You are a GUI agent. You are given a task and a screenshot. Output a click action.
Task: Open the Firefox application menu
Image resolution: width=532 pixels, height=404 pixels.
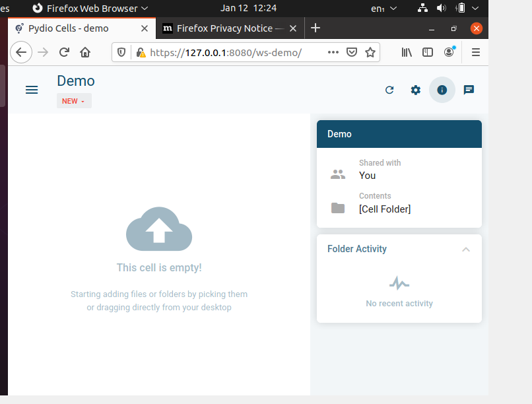[476, 52]
